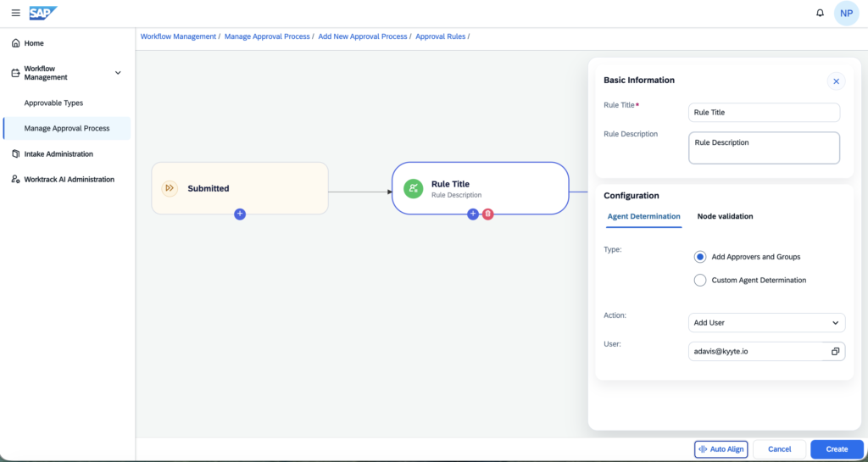Click the red delete icon on Rule Title node
Viewport: 868px width, 462px height.
(487, 214)
